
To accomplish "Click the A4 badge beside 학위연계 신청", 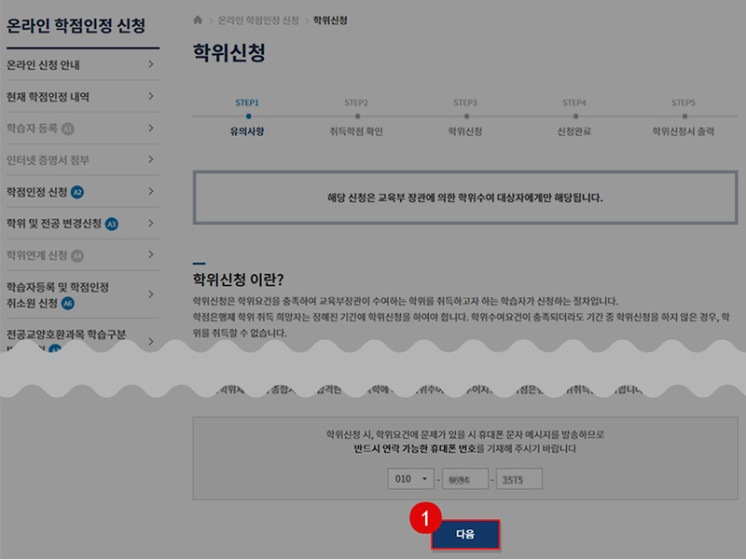I will [x=77, y=255].
